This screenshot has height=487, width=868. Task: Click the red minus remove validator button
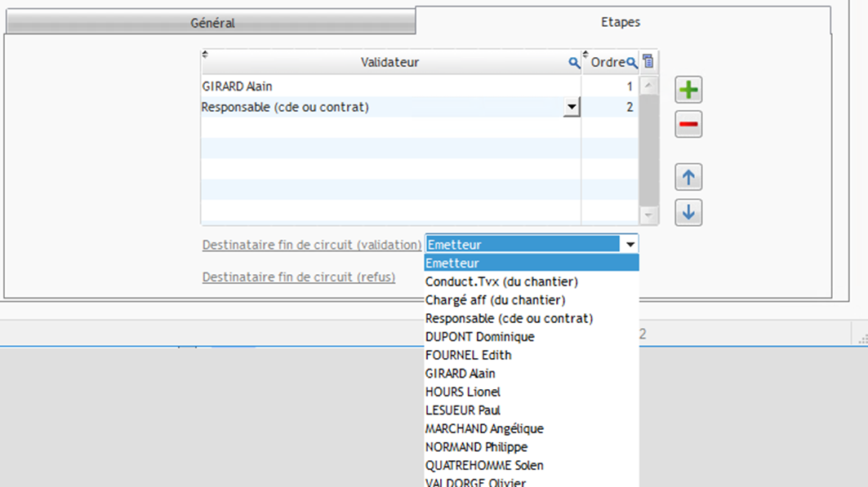coord(688,125)
